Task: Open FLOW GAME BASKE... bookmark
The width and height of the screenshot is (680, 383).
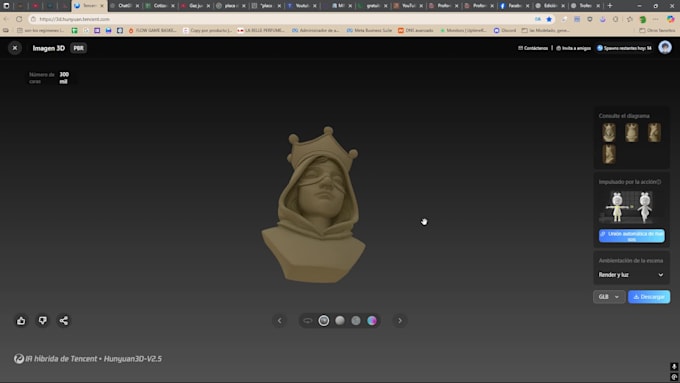Action: tap(152, 30)
